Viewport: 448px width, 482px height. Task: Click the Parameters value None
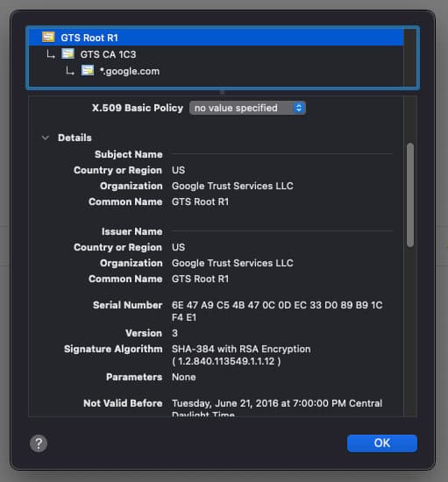tap(183, 377)
